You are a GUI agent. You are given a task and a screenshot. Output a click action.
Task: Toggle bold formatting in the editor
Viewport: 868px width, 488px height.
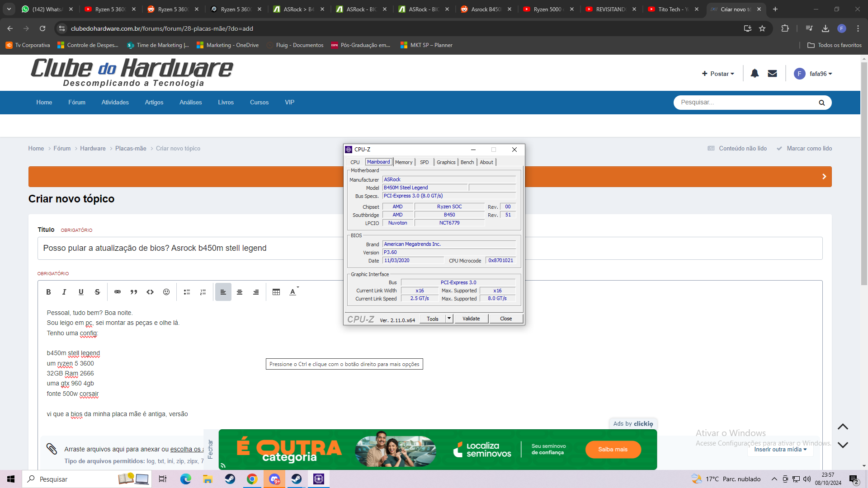[x=48, y=292]
